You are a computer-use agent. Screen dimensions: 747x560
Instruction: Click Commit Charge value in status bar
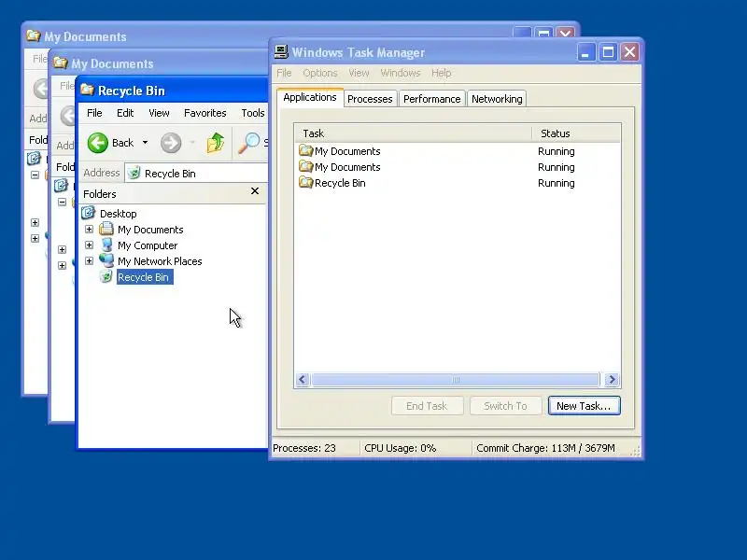point(545,448)
